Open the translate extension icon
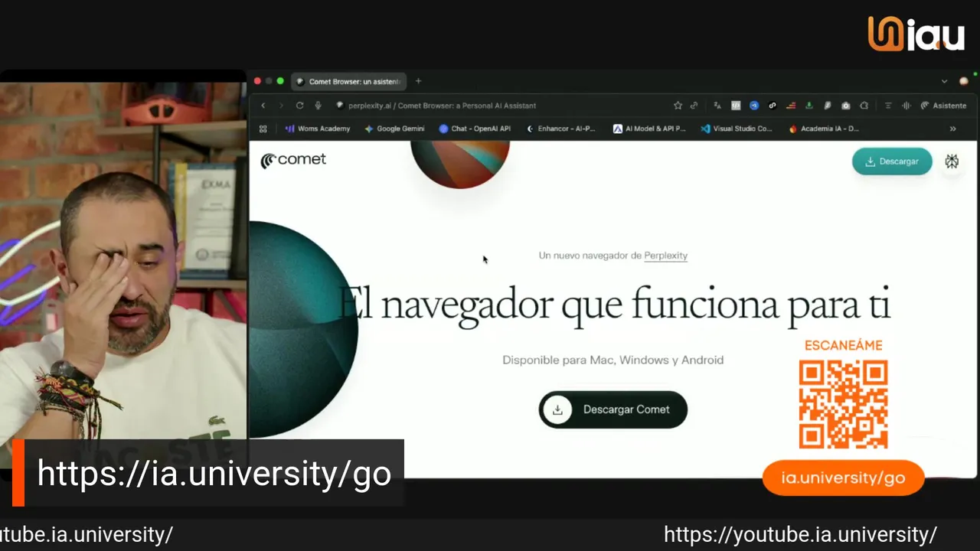Image resolution: width=980 pixels, height=551 pixels. tap(717, 106)
